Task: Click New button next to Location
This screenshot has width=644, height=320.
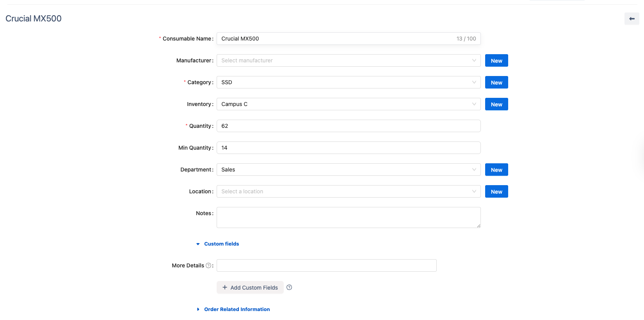Action: coord(496,191)
